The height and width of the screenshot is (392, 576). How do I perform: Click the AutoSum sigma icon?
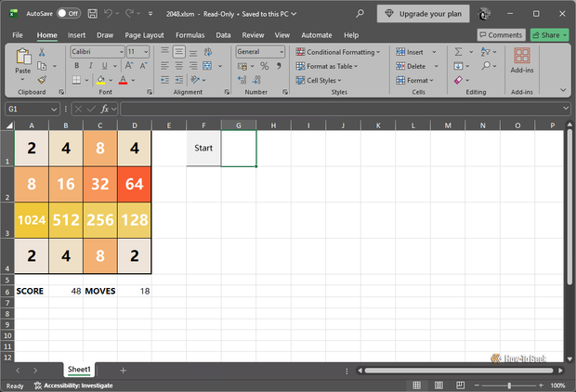click(x=458, y=52)
